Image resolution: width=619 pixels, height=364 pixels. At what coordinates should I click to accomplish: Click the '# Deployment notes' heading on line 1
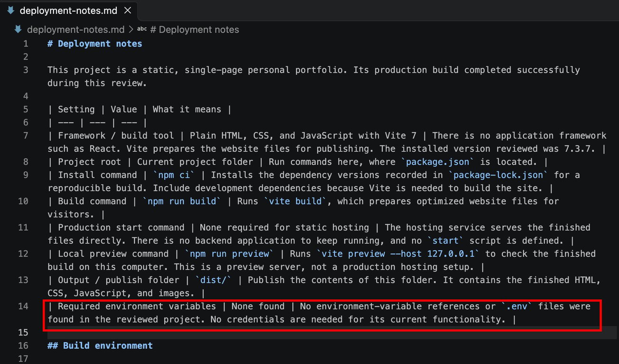[95, 44]
